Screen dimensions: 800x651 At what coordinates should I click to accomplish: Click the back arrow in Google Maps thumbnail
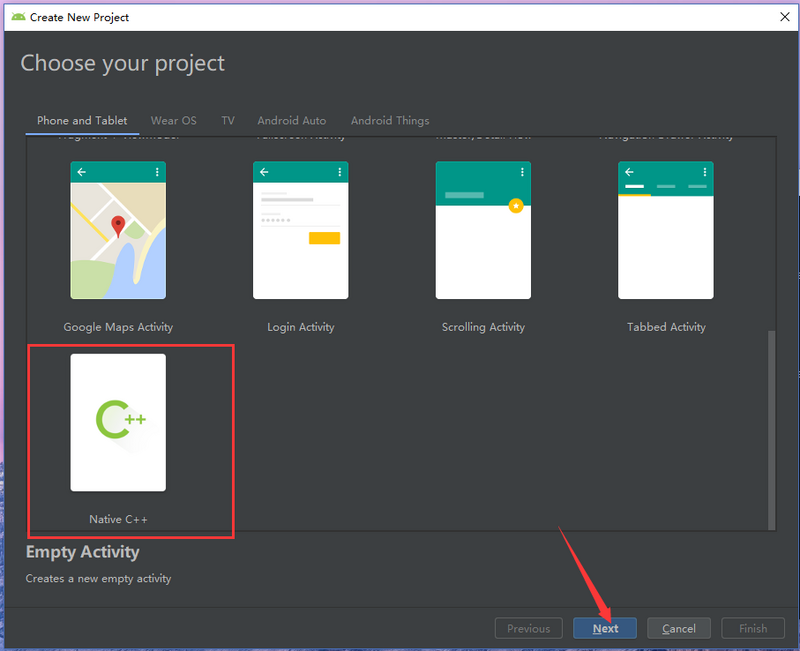[82, 172]
